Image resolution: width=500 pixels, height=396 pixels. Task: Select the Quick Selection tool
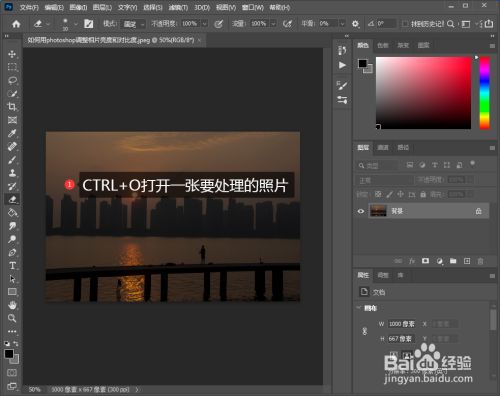(x=12, y=94)
